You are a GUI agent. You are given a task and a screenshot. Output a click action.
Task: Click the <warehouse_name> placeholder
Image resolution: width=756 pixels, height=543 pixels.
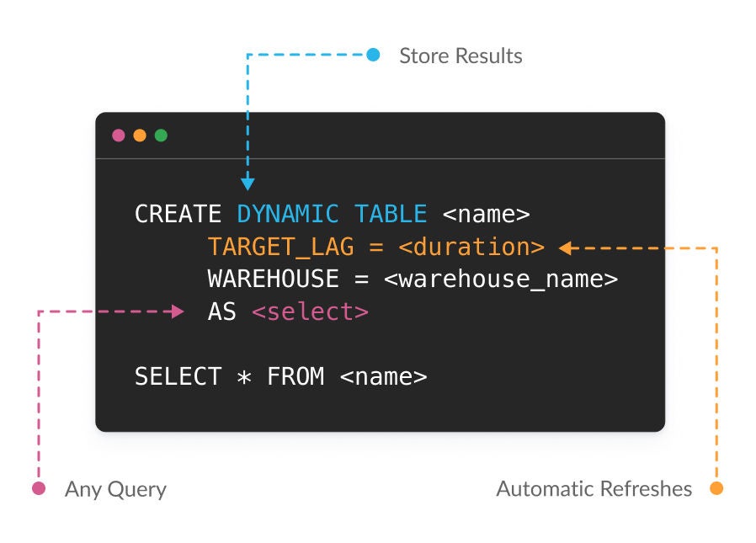[x=501, y=279]
